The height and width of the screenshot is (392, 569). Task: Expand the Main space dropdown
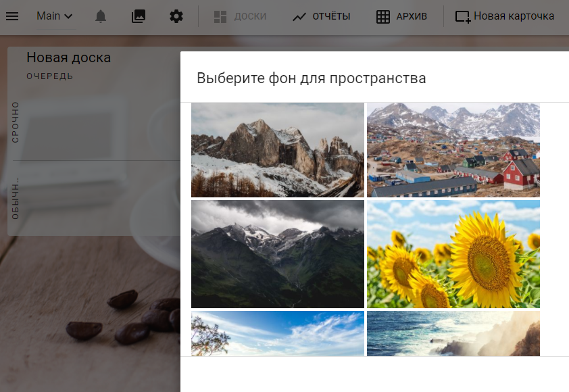55,16
